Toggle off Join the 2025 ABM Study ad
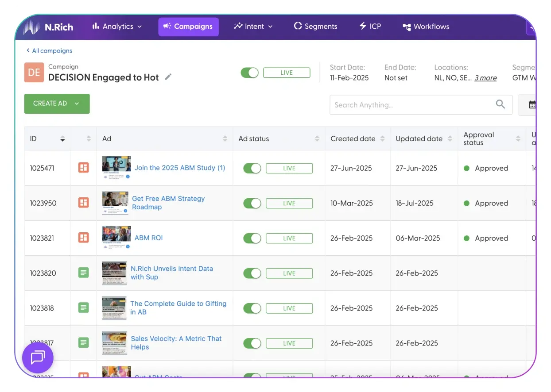This screenshot has width=551, height=392. pos(252,168)
